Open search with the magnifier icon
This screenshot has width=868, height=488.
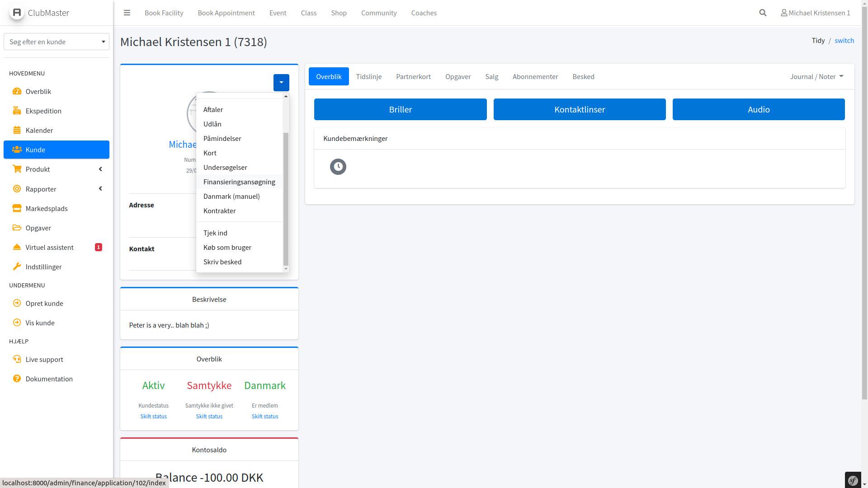click(x=763, y=13)
